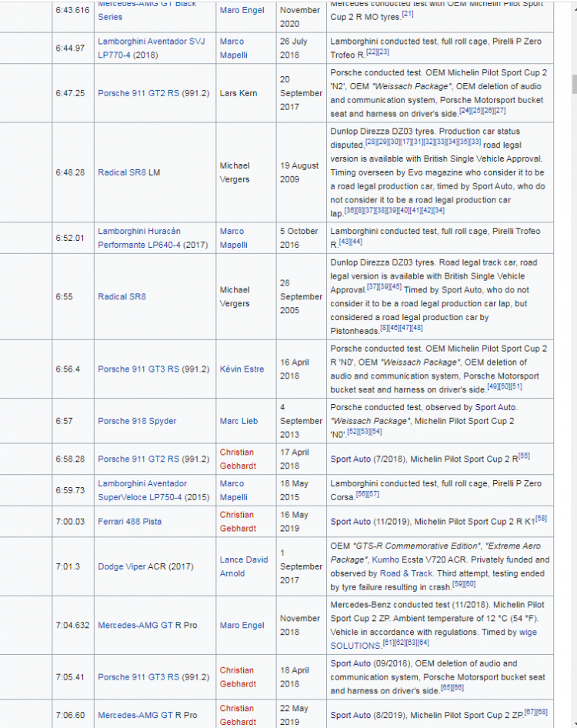The image size is (577, 728).
Task: Open the Radical SR8 LM link
Action: (x=122, y=172)
